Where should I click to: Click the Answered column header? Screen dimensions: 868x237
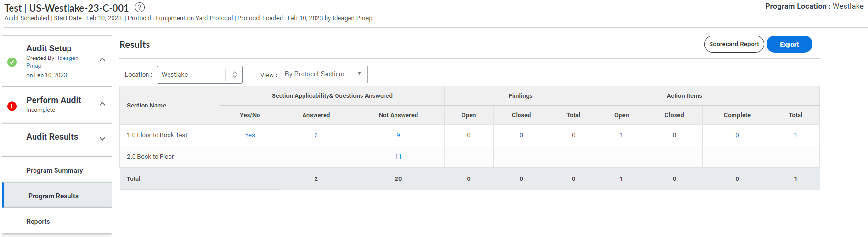(316, 115)
